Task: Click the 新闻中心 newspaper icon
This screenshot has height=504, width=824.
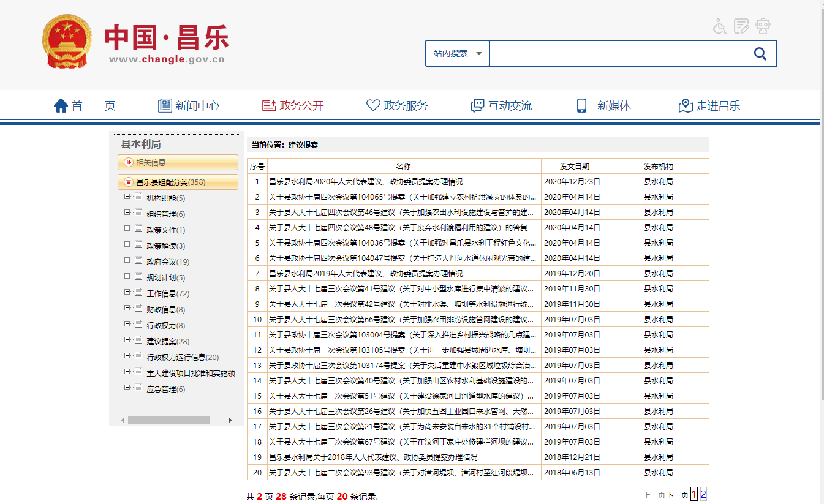Action: pos(165,106)
